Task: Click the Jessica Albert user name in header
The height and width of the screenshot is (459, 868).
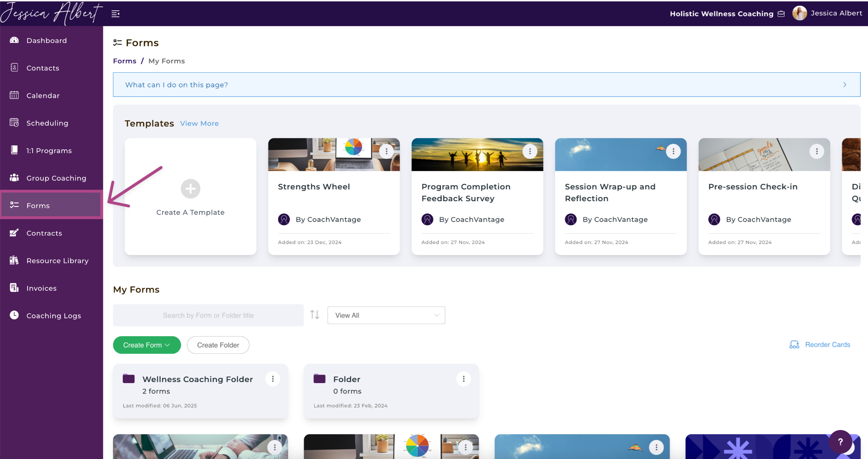Action: point(837,13)
